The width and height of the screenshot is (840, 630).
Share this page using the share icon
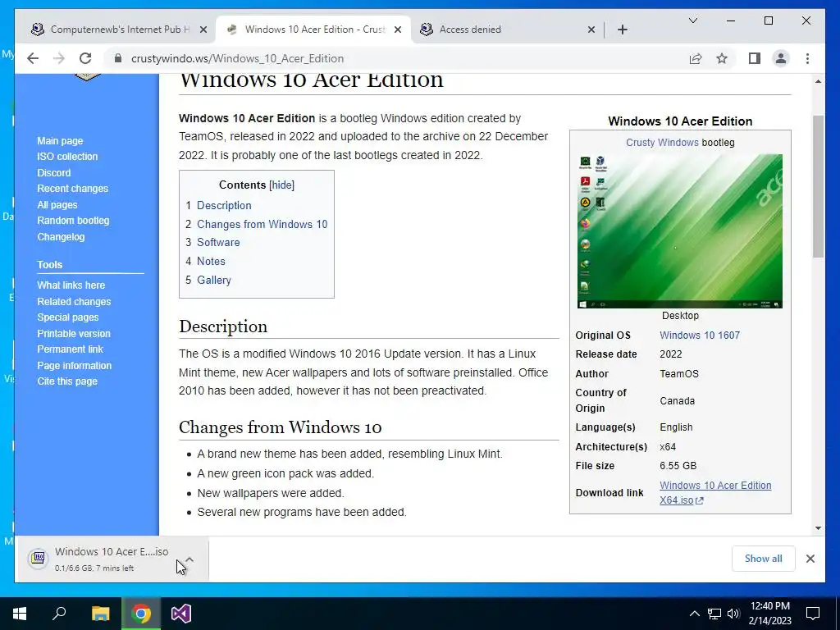[x=696, y=58]
